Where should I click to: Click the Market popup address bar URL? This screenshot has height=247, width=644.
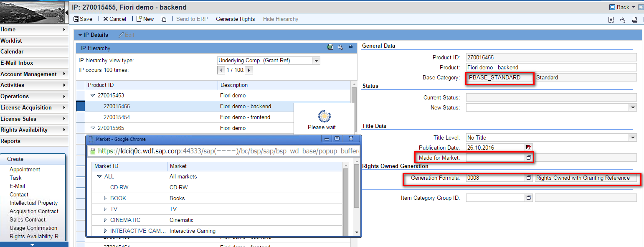point(228,151)
